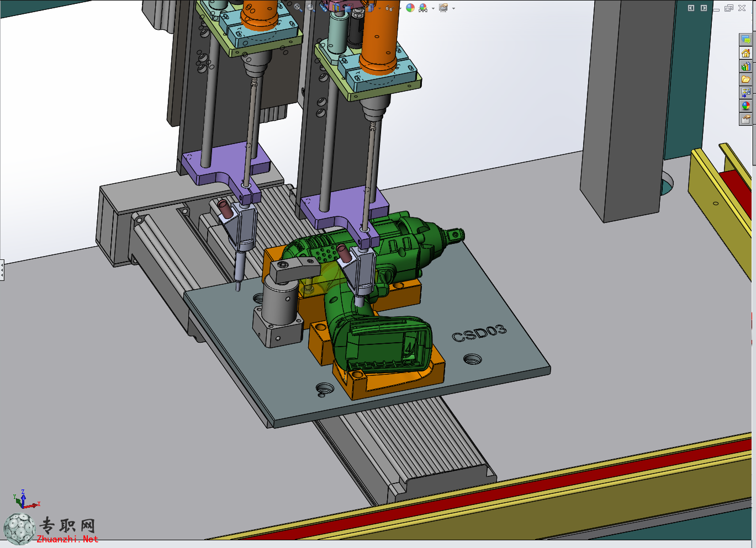Expand the View Settings dropdown arrow
The height and width of the screenshot is (548, 756).
click(x=453, y=8)
